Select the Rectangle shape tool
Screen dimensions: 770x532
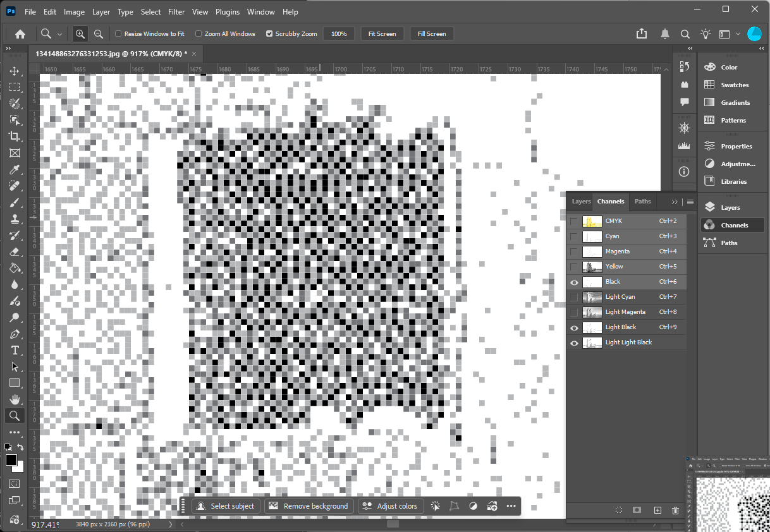point(15,383)
